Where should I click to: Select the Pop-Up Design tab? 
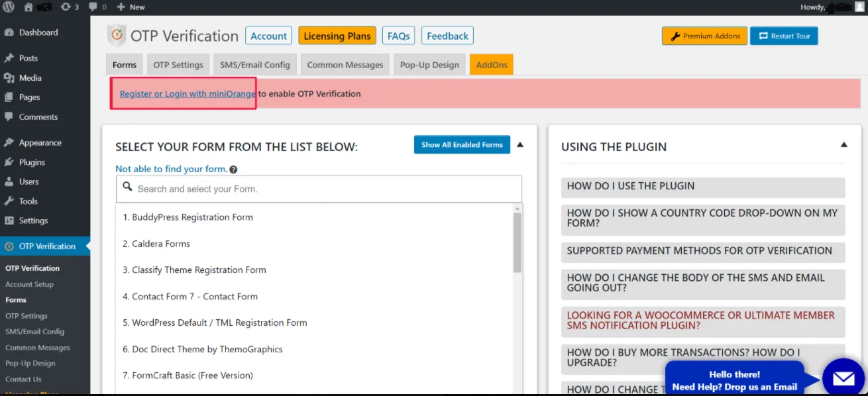click(x=430, y=65)
